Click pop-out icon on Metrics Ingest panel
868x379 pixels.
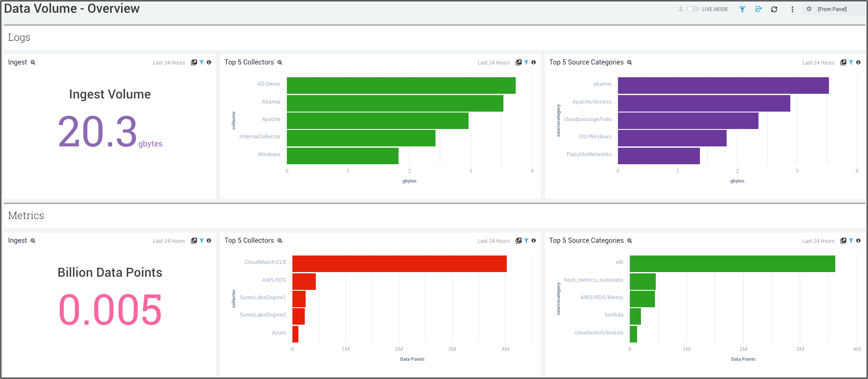click(x=194, y=241)
